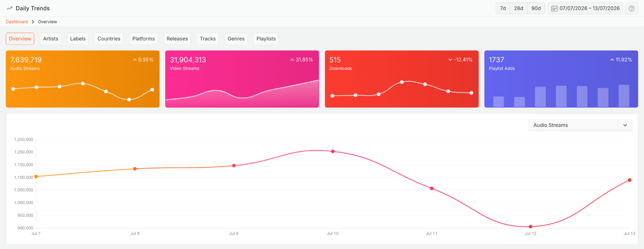Select the 90d time range
This screenshot has height=249, width=644.
tap(536, 8)
